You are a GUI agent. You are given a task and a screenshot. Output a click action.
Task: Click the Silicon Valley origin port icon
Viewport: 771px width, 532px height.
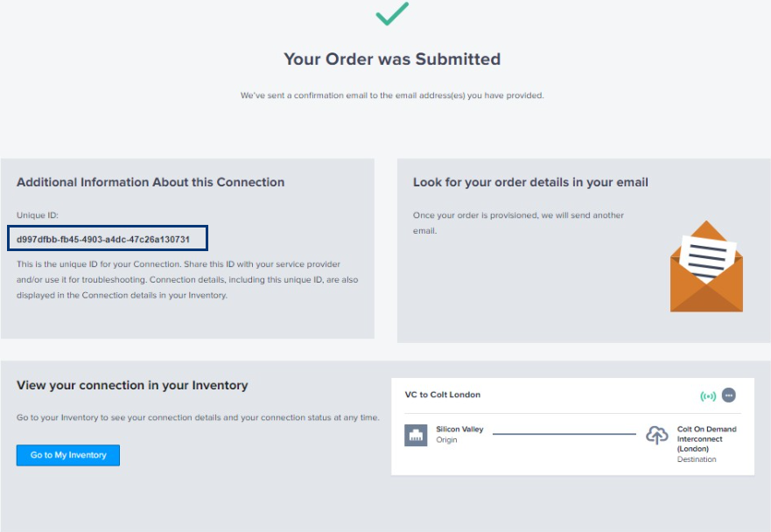click(416, 435)
